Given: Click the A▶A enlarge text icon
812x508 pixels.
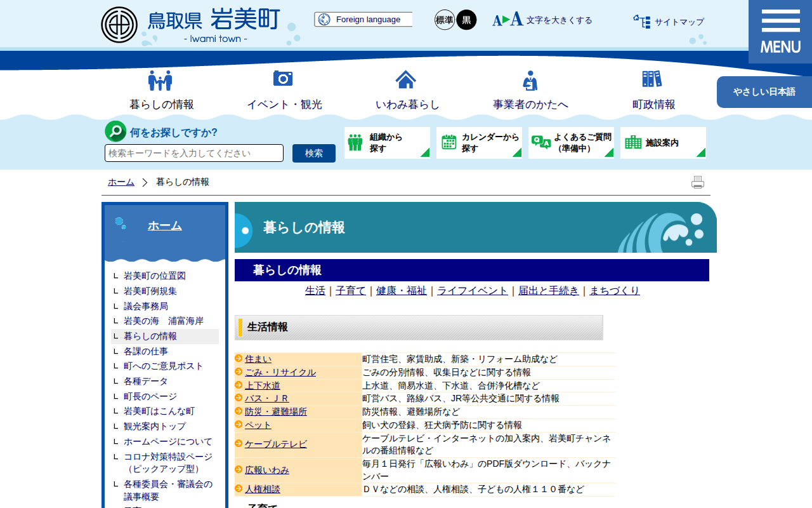Looking at the screenshot, I should pyautogui.click(x=507, y=20).
